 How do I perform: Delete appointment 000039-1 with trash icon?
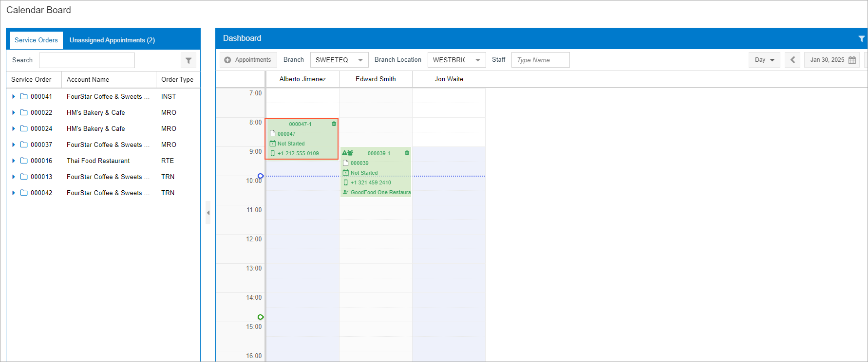pyautogui.click(x=407, y=153)
